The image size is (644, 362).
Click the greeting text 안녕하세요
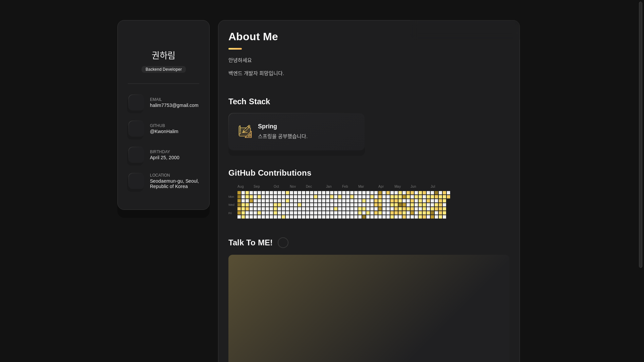coord(240,60)
